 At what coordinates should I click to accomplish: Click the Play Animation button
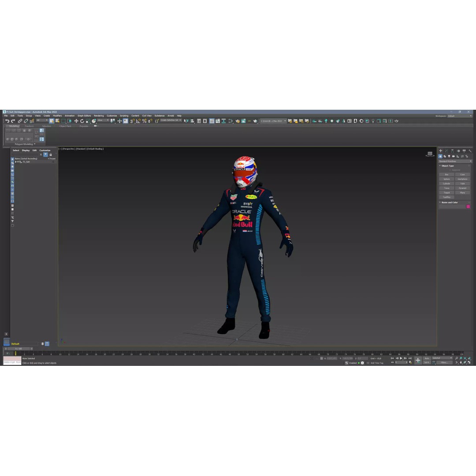pos(401,358)
